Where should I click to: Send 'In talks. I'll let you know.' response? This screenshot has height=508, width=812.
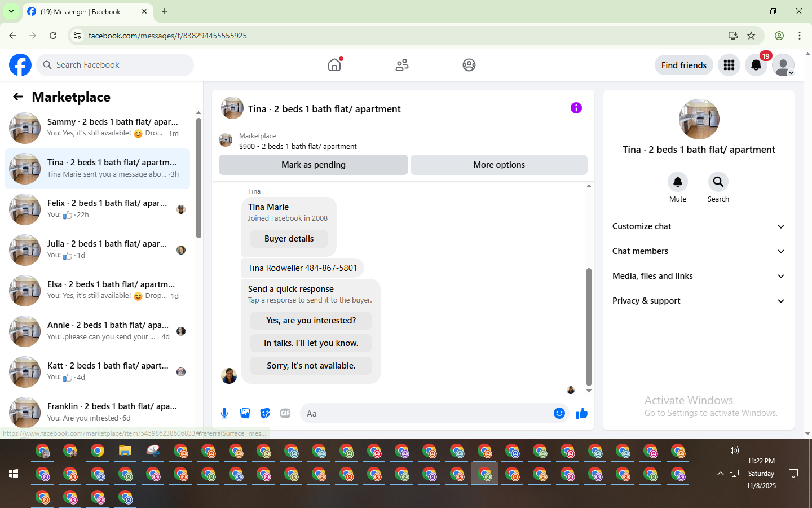(311, 343)
